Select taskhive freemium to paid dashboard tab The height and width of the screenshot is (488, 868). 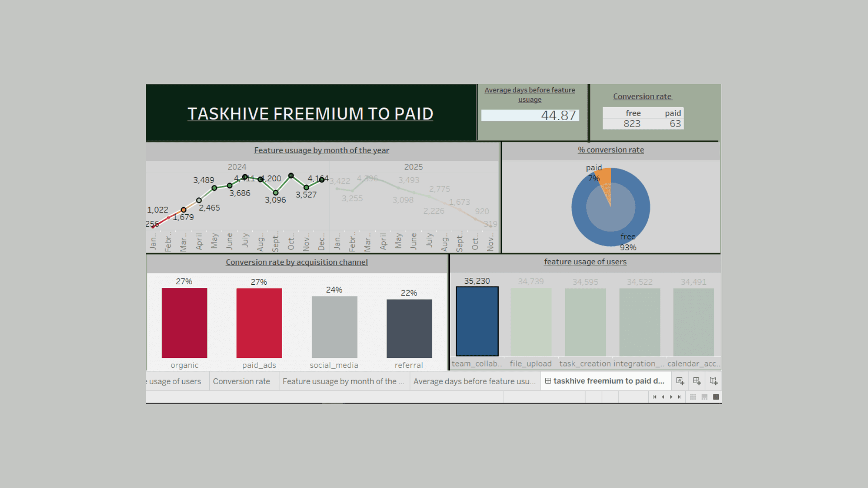point(605,381)
